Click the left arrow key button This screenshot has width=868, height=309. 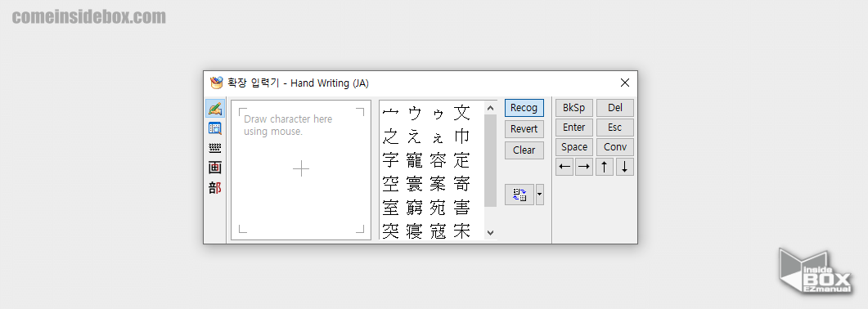564,167
